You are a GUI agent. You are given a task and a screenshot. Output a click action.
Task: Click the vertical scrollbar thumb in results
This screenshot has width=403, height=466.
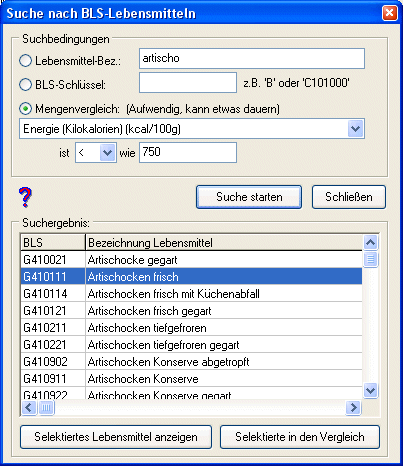coord(371,259)
